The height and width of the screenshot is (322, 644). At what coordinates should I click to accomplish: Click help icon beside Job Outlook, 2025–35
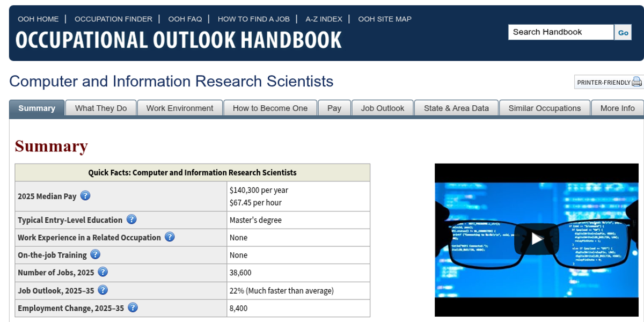(103, 290)
